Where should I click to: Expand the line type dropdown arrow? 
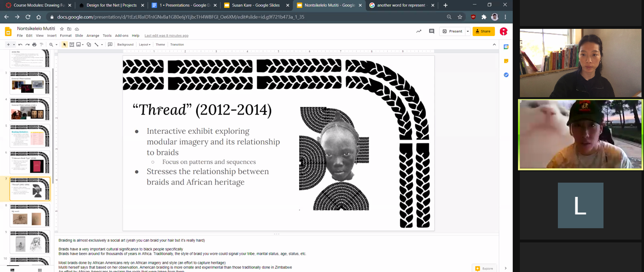102,45
